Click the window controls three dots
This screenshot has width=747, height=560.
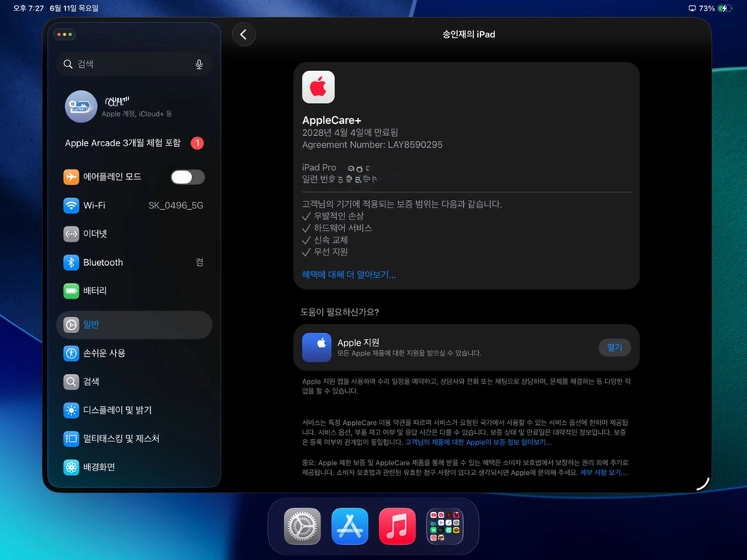coord(64,34)
